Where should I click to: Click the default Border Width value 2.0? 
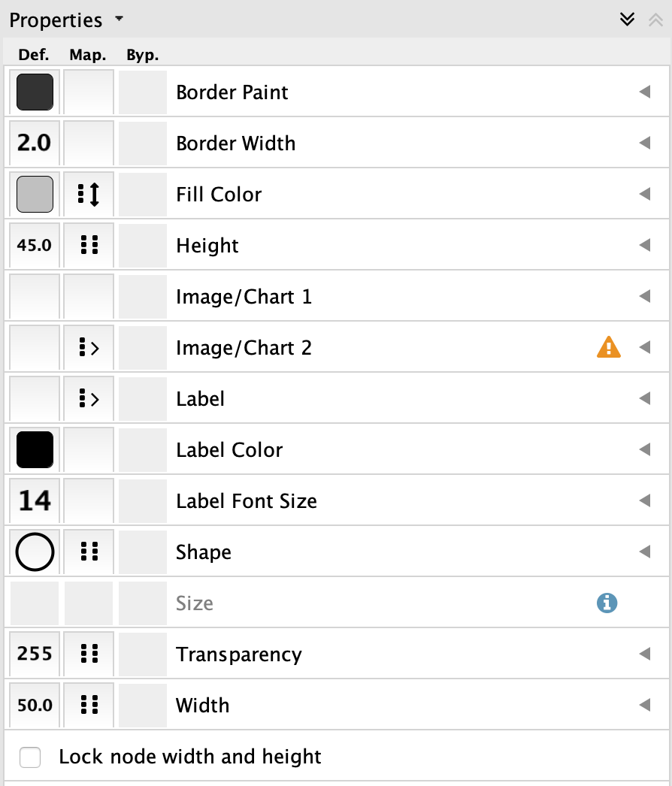(x=35, y=144)
